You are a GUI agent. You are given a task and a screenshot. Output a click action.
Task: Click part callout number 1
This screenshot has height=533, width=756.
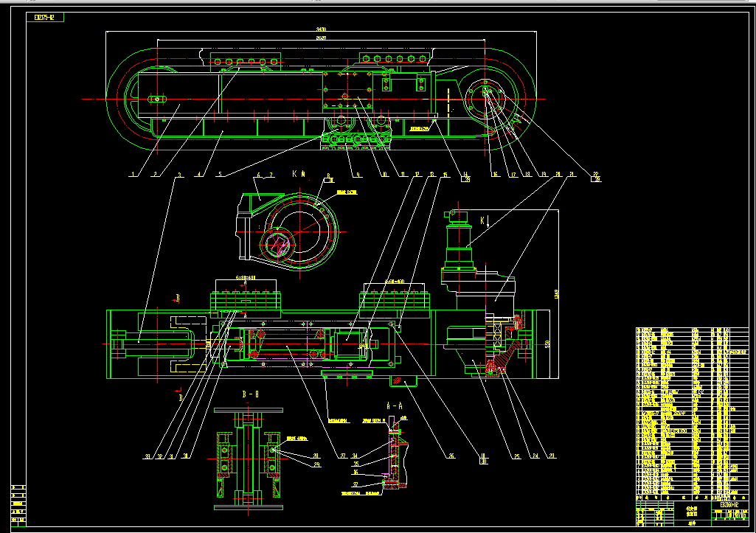pos(134,175)
